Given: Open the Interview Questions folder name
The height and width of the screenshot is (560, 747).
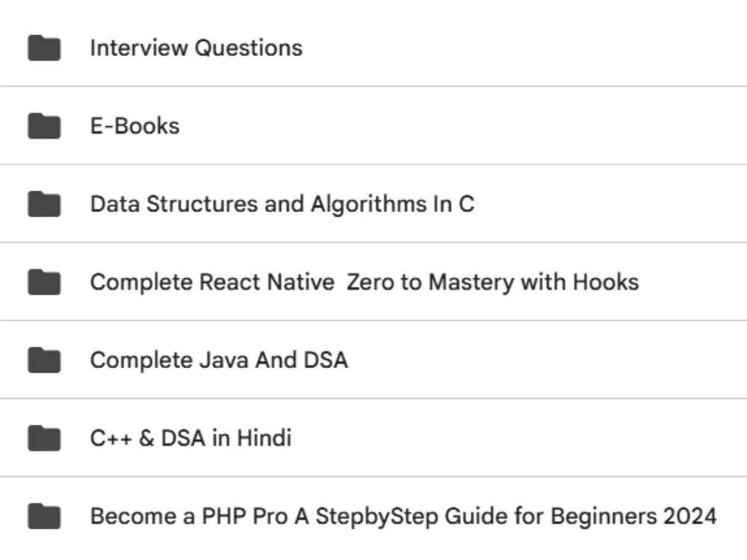Looking at the screenshot, I should coord(196,49).
